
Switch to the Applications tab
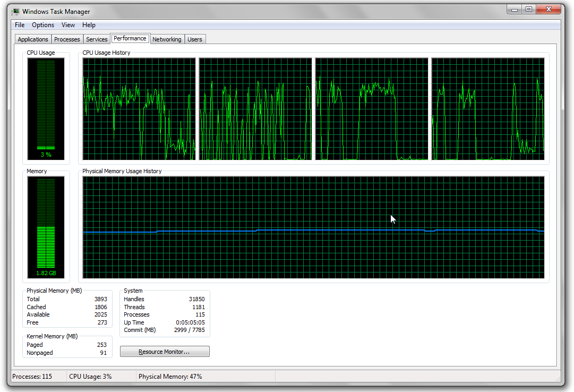33,39
